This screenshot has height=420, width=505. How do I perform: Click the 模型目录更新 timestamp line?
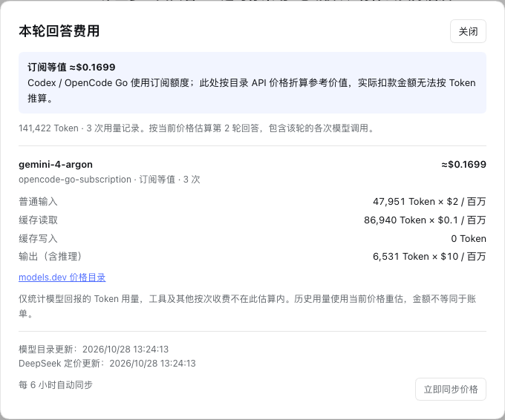point(94,350)
